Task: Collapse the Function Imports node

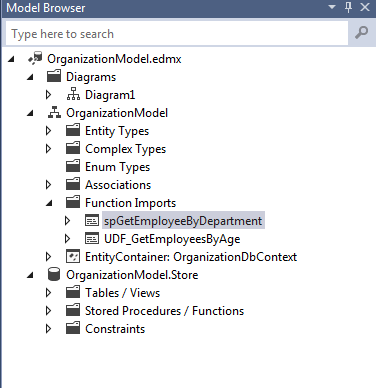Action: click(49, 203)
